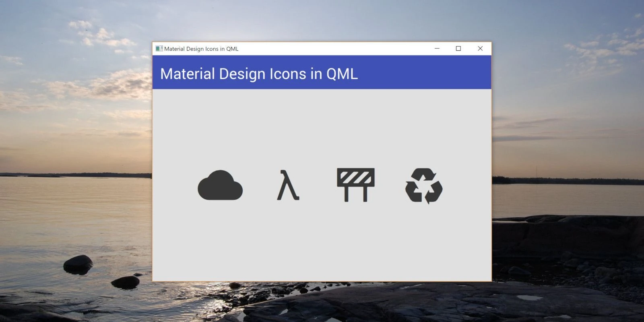Minimize the Material Design Icons window
The width and height of the screenshot is (644, 322).
pos(437,48)
